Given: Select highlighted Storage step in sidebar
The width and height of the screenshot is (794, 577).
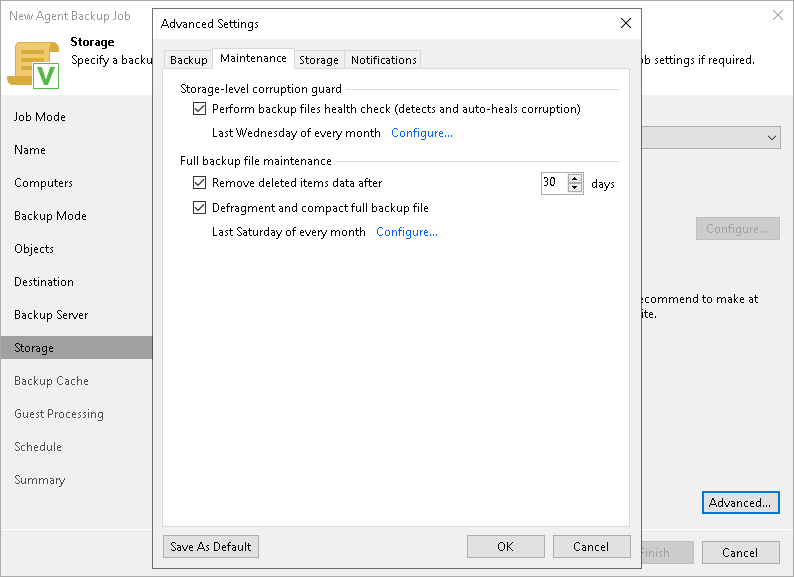Looking at the screenshot, I should tap(76, 348).
